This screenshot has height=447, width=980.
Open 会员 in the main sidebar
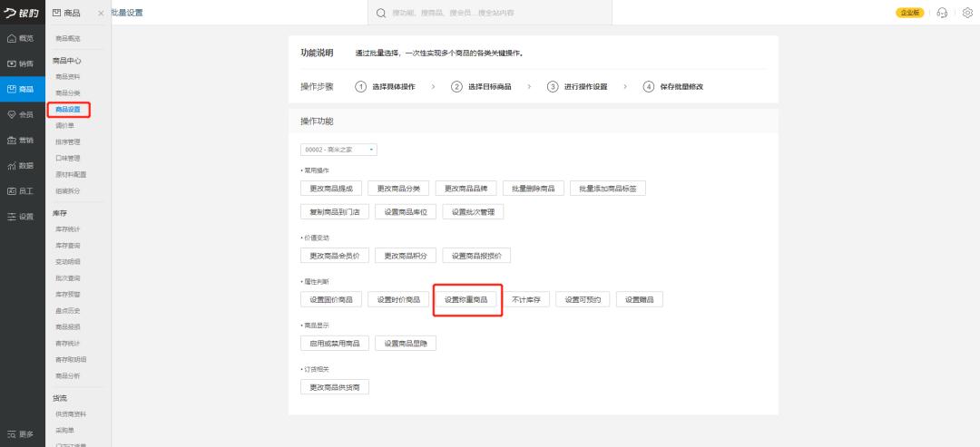23,115
